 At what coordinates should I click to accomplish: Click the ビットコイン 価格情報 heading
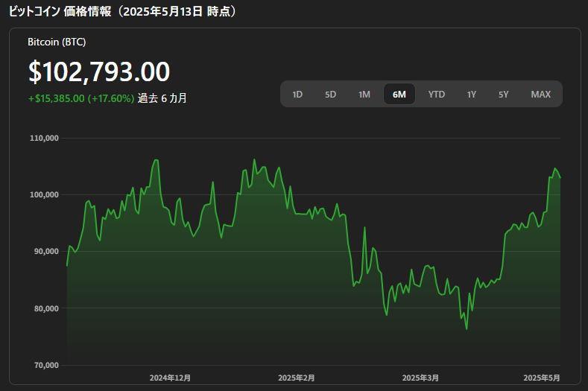pyautogui.click(x=60, y=11)
